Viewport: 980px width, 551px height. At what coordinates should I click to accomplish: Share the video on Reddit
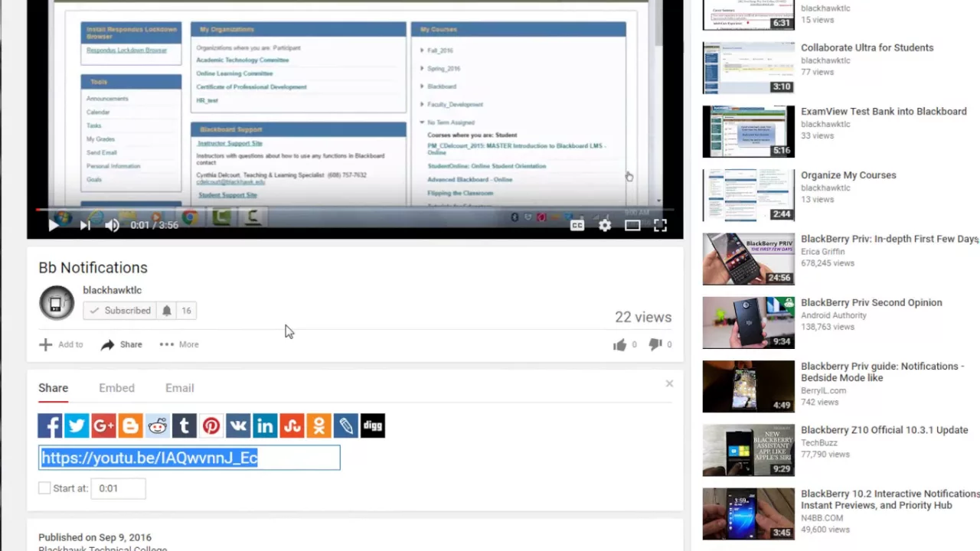coord(157,425)
